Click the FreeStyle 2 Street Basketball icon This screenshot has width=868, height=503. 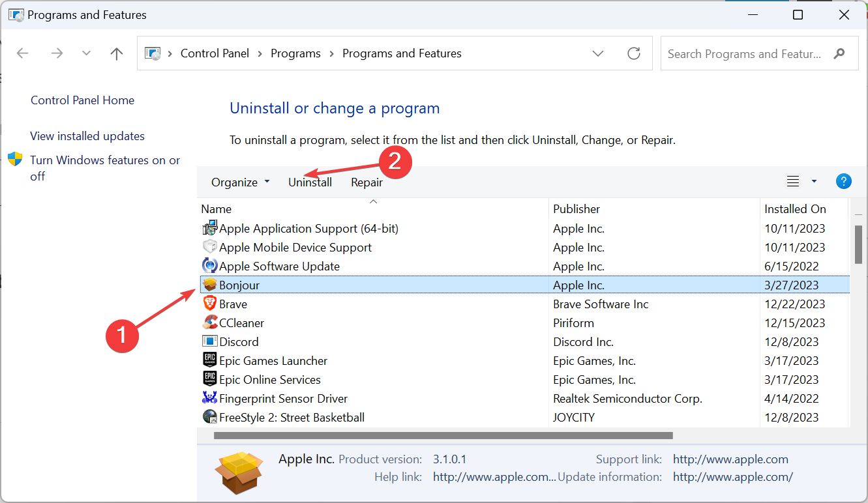[209, 417]
